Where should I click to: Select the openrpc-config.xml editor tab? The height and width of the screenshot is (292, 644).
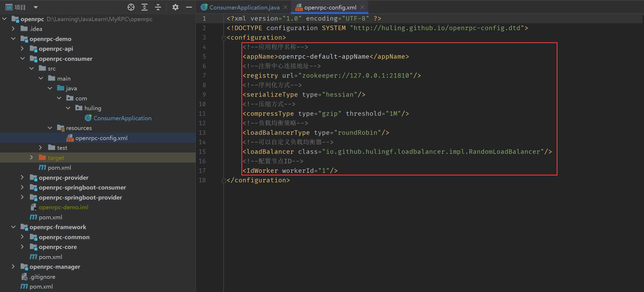point(330,7)
